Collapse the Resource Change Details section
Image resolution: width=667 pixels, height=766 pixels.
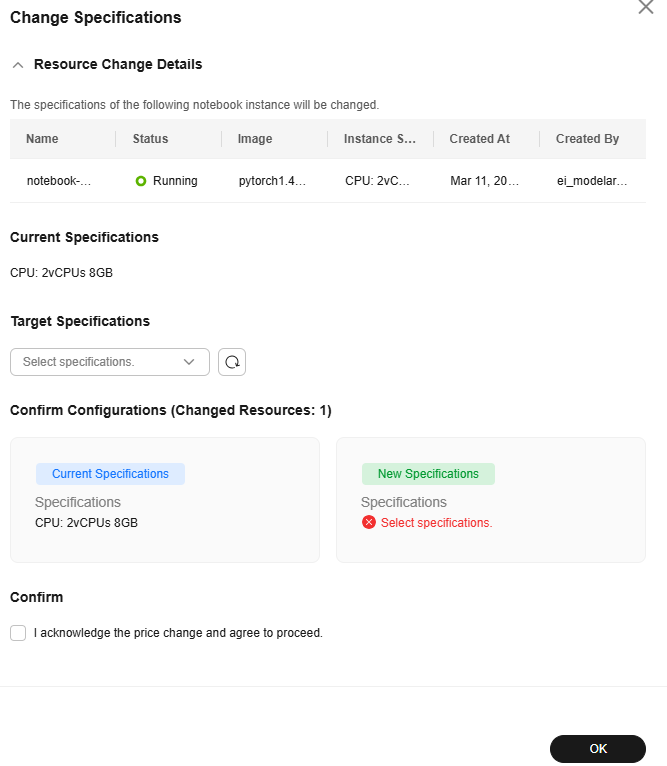(x=18, y=65)
